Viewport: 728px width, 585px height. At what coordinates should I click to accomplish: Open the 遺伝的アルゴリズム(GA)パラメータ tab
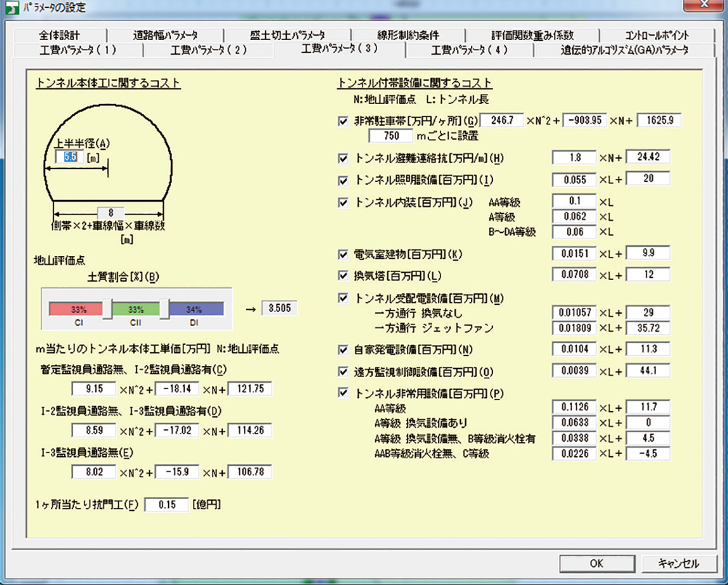point(625,50)
